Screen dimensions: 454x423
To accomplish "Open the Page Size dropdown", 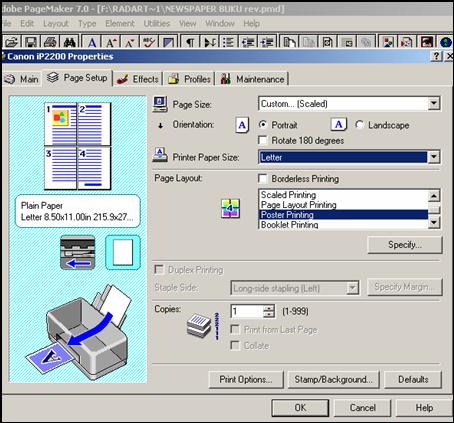I will 434,103.
